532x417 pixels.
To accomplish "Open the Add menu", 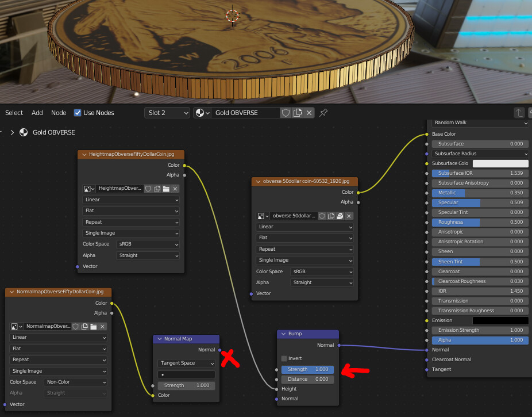I will pos(37,113).
